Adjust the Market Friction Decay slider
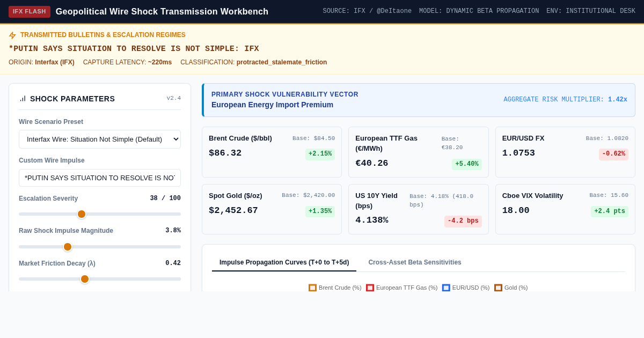 pos(100,279)
